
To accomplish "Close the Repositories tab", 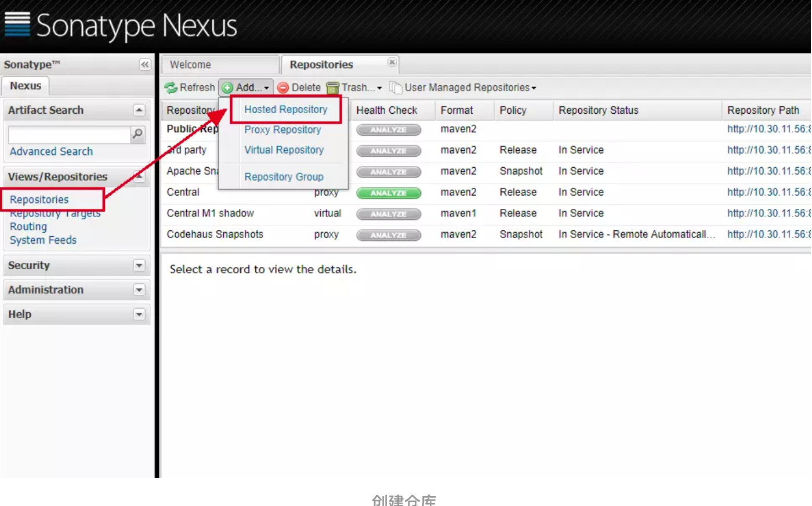I will coord(392,62).
